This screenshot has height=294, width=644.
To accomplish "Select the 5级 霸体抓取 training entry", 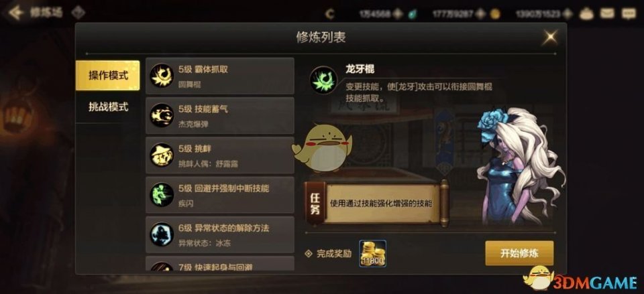I will pyautogui.click(x=220, y=76).
